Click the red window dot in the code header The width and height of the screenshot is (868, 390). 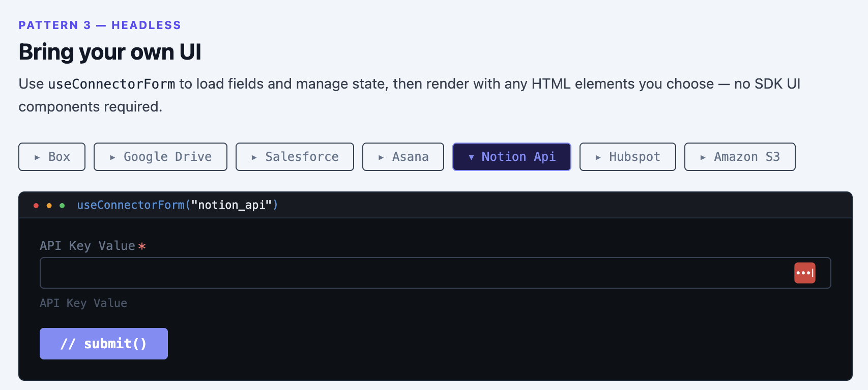pyautogui.click(x=36, y=206)
